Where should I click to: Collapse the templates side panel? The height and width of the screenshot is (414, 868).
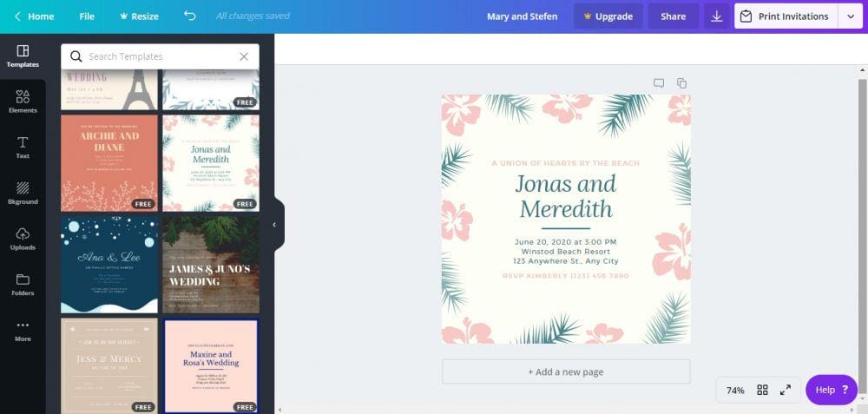point(274,225)
